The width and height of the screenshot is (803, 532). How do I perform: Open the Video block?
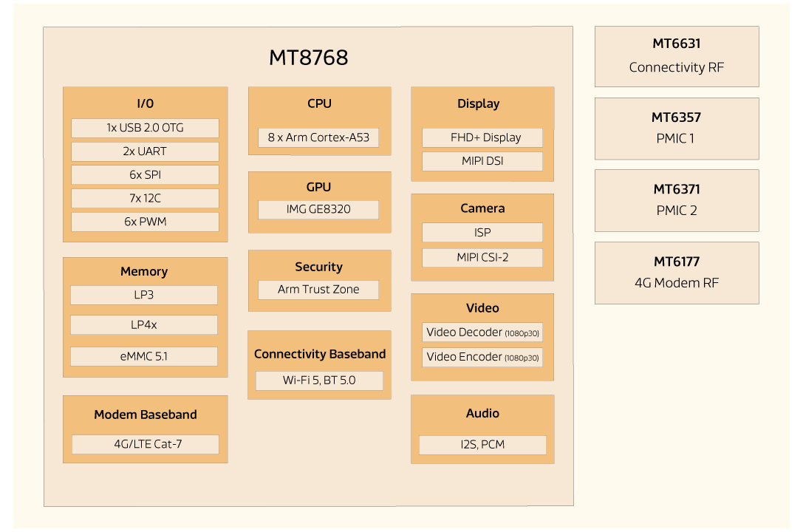pyautogui.click(x=482, y=308)
